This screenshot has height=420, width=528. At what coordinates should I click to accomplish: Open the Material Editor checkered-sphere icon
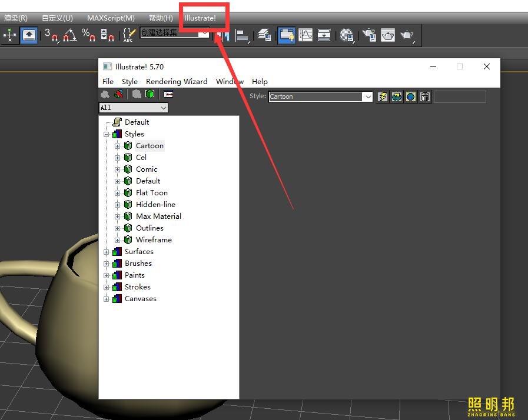(347, 35)
